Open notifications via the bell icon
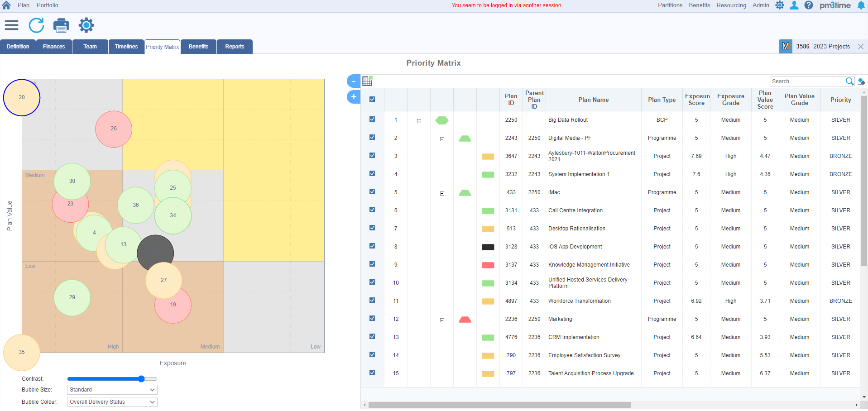 pyautogui.click(x=861, y=5)
